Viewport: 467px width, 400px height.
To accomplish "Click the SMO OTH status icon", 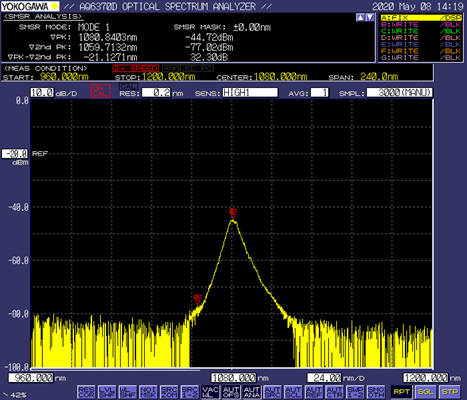I will (x=376, y=392).
